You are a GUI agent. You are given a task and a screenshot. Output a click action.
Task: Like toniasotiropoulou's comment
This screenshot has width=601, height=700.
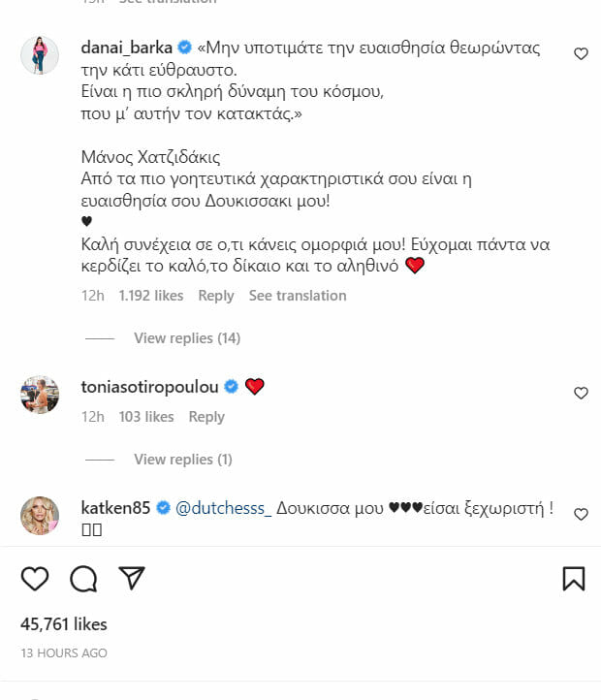click(x=581, y=393)
